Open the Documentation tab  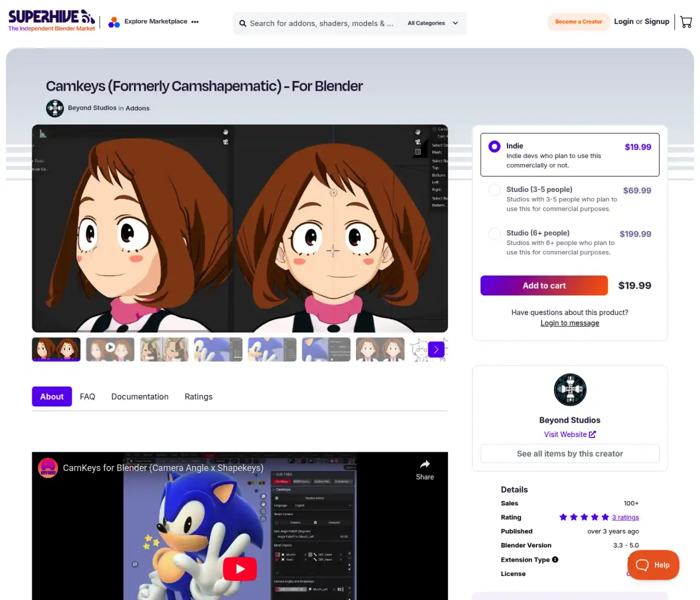coord(140,397)
